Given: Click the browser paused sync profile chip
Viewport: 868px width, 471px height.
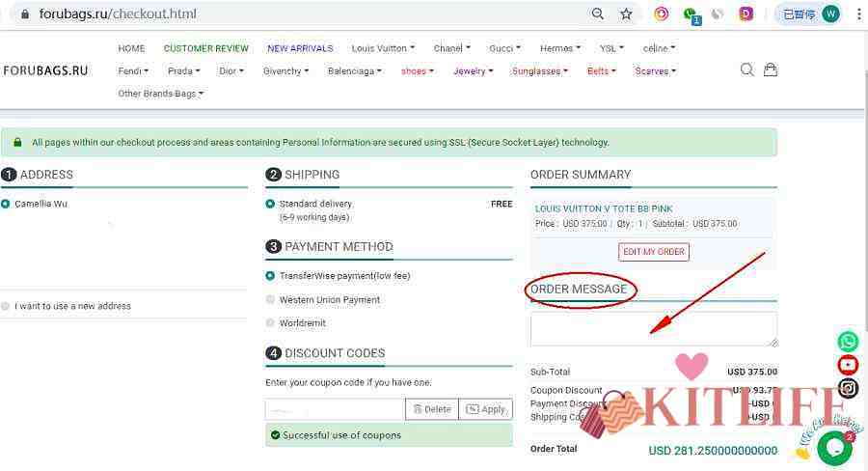Looking at the screenshot, I should click(811, 14).
